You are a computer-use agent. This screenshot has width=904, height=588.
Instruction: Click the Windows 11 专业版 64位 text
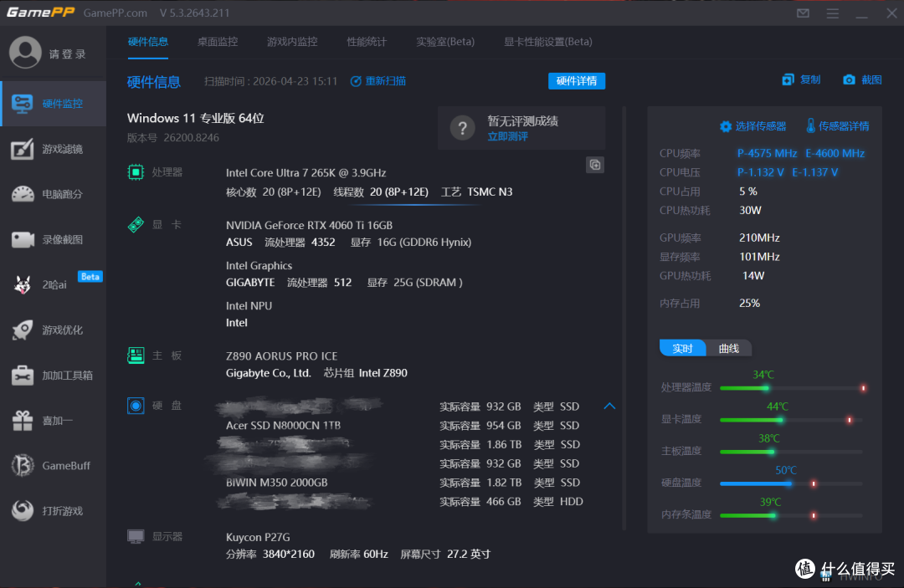pos(195,118)
